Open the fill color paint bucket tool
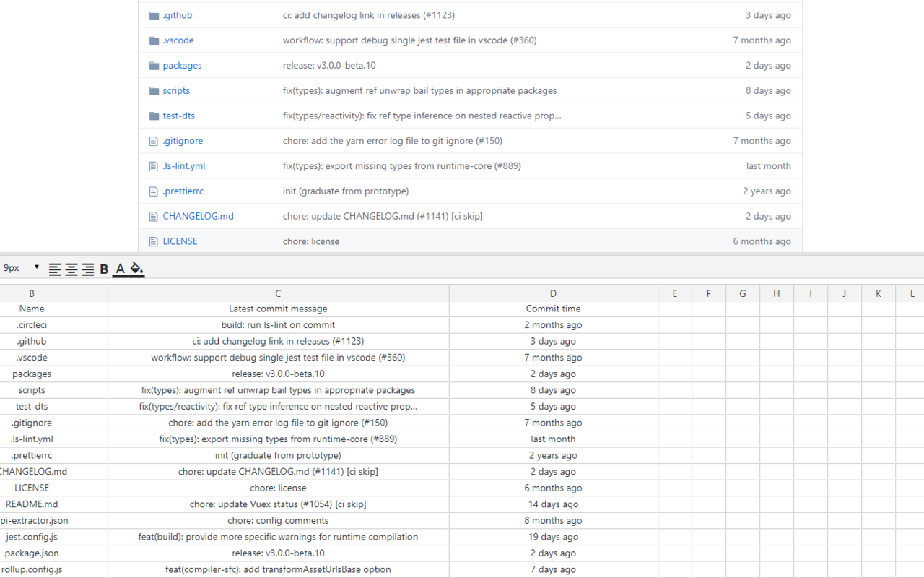 [136, 268]
